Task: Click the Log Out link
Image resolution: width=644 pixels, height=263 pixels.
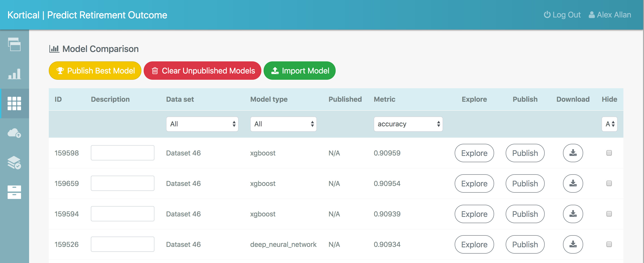Action: 562,15
